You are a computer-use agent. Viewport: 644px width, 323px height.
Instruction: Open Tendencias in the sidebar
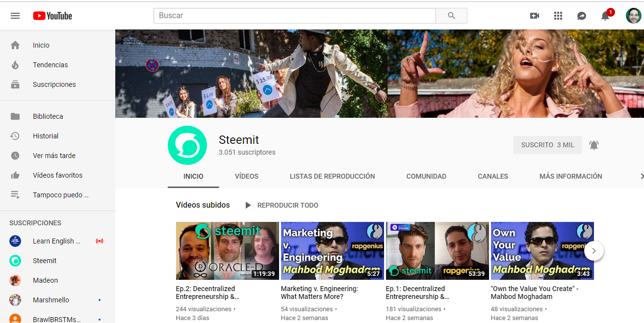tap(57, 65)
